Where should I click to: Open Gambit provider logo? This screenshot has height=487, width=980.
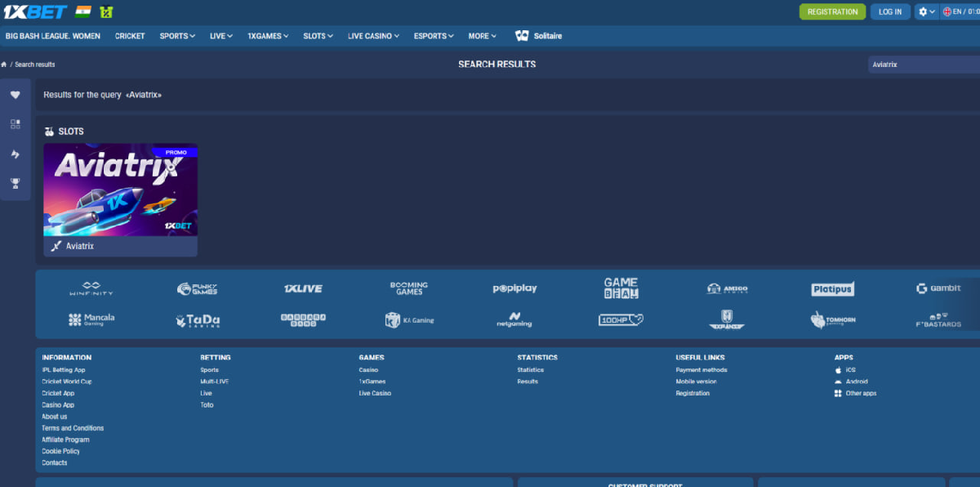click(x=938, y=288)
